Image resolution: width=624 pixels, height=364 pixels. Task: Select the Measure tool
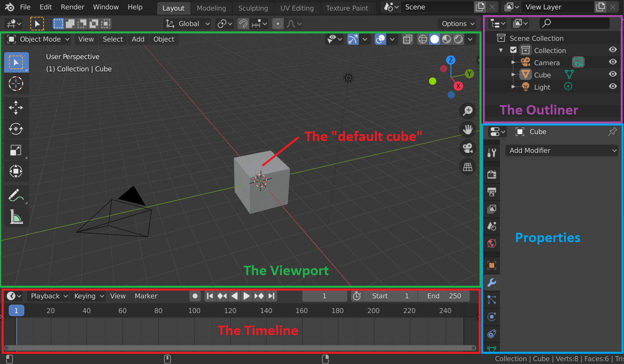point(16,216)
